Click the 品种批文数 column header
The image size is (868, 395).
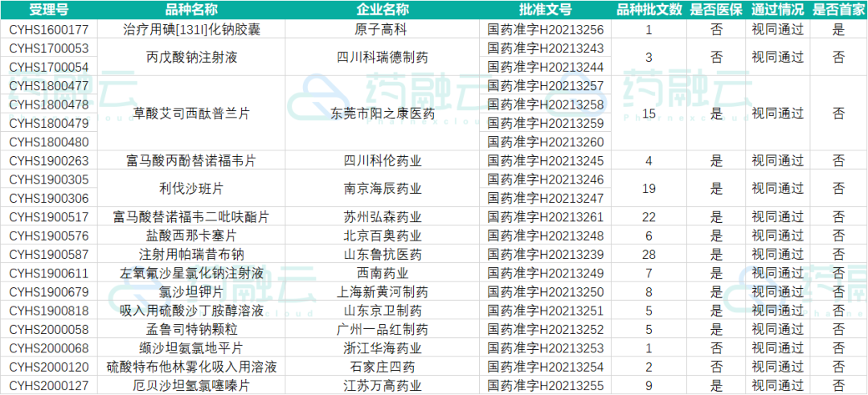[x=649, y=10]
